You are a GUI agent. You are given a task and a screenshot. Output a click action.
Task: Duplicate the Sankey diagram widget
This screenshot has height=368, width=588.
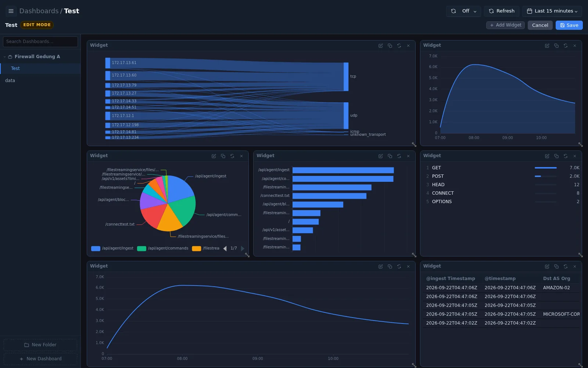click(x=390, y=46)
